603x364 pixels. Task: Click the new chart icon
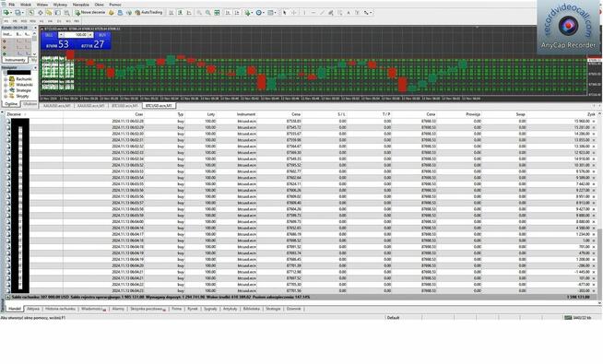[7, 13]
